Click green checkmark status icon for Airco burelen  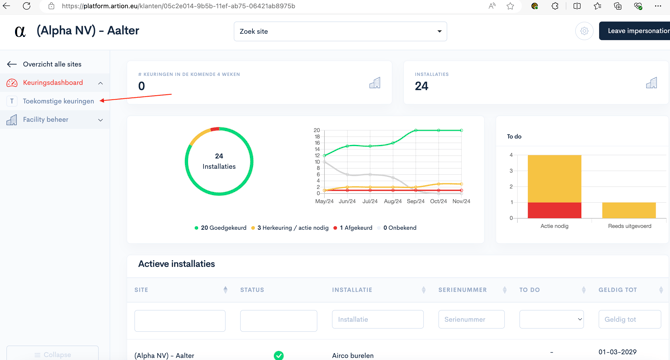click(x=279, y=355)
